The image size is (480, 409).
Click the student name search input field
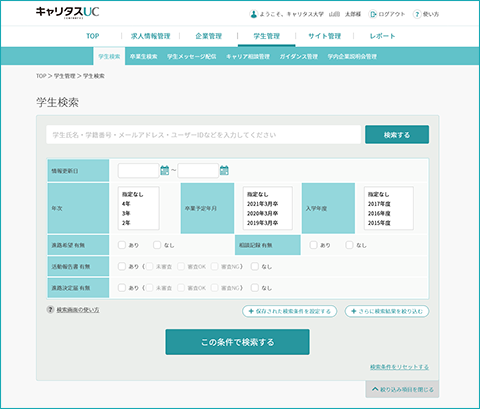[x=203, y=135]
